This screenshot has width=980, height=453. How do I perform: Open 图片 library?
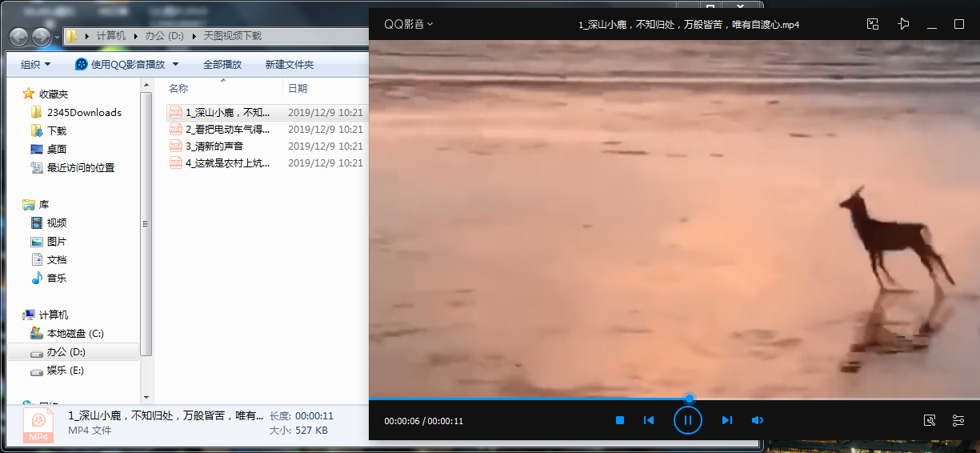(x=57, y=242)
